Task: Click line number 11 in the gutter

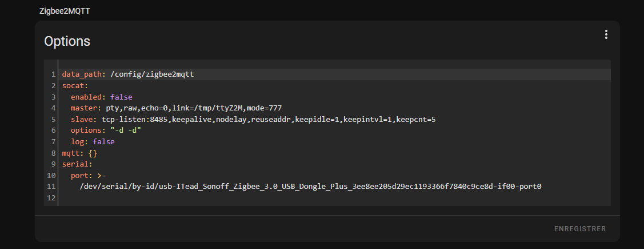Action: click(51, 187)
